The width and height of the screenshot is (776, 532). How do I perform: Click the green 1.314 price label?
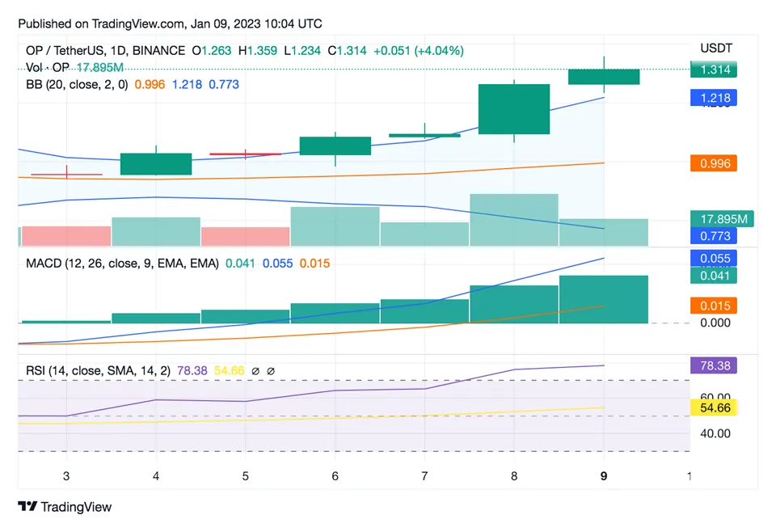coord(715,70)
